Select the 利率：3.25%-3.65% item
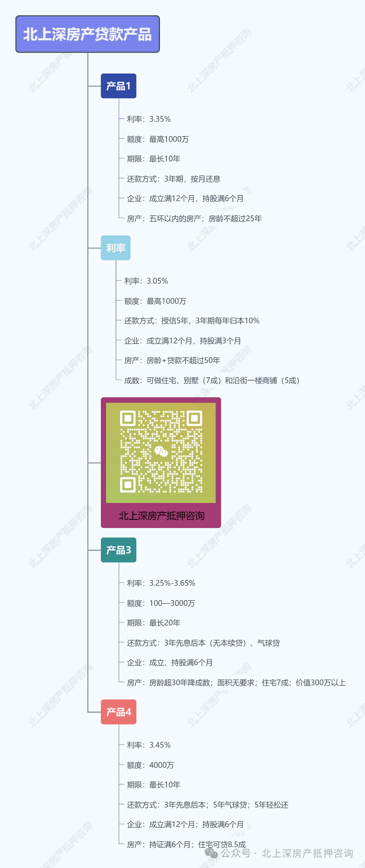Image resolution: width=365 pixels, height=868 pixels. tap(161, 583)
